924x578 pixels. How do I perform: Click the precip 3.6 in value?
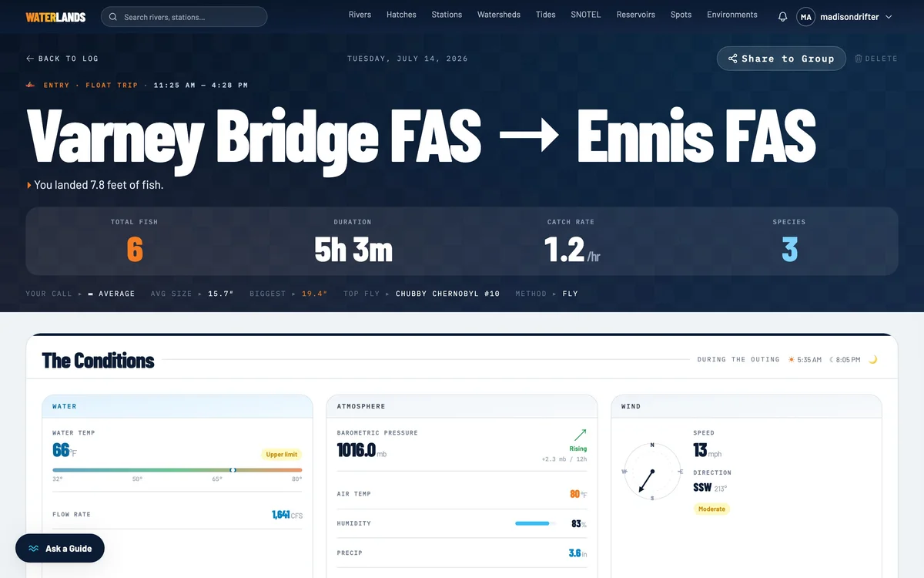(577, 553)
